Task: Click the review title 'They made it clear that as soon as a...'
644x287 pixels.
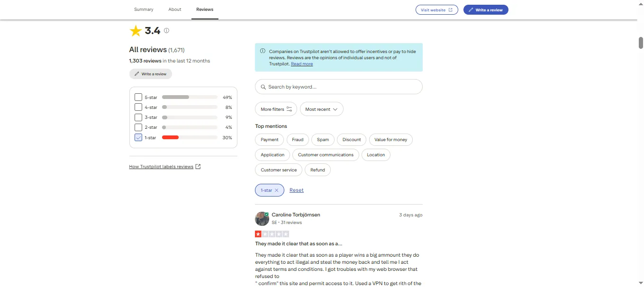Action: [299, 244]
